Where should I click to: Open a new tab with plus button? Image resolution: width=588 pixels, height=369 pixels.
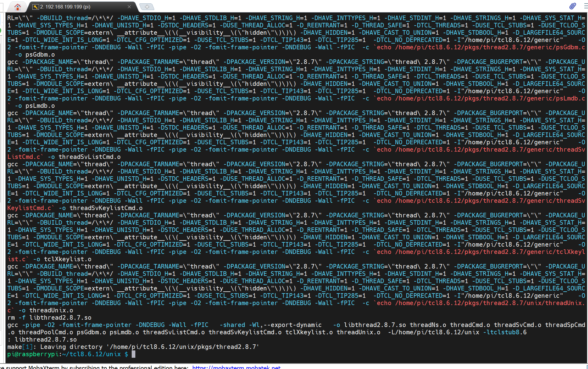pyautogui.click(x=147, y=7)
